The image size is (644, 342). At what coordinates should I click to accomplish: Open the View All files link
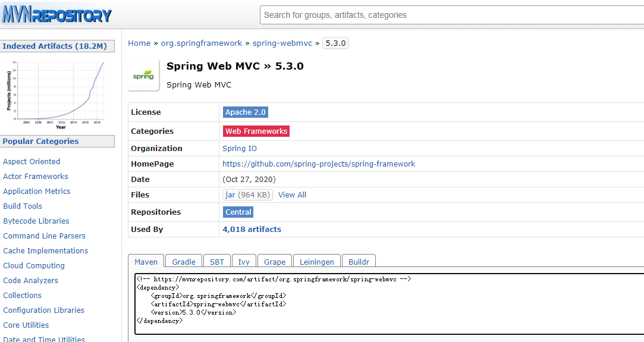click(x=292, y=194)
